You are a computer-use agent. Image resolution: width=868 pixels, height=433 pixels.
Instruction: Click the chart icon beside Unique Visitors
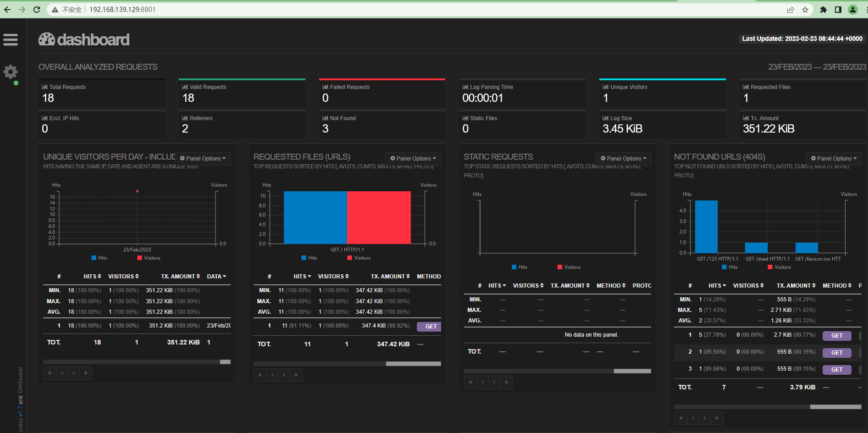click(606, 87)
